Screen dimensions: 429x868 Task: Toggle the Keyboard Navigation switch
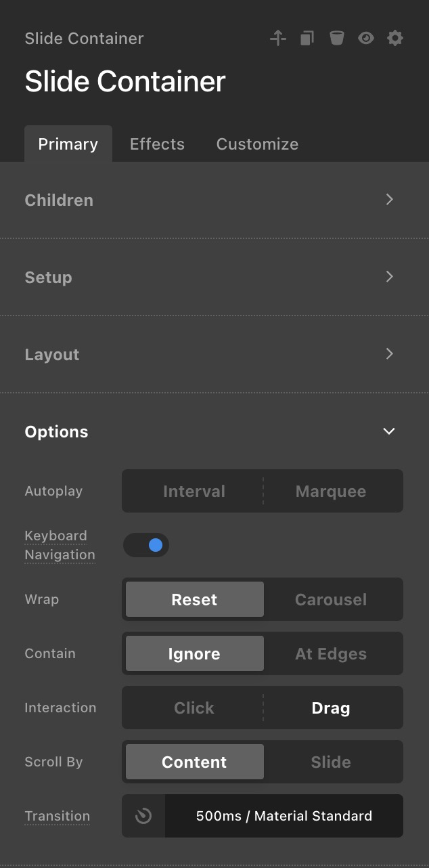click(x=146, y=545)
